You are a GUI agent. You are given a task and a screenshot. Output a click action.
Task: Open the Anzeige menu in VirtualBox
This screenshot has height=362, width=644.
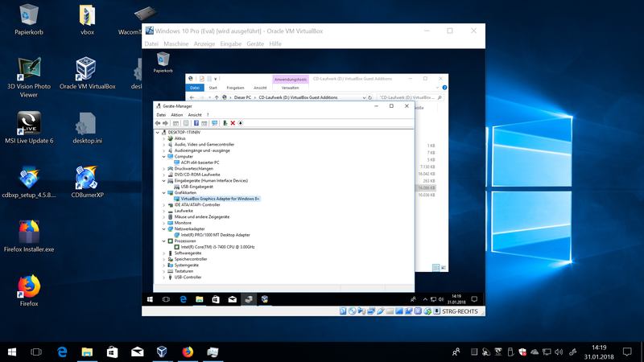[204, 43]
